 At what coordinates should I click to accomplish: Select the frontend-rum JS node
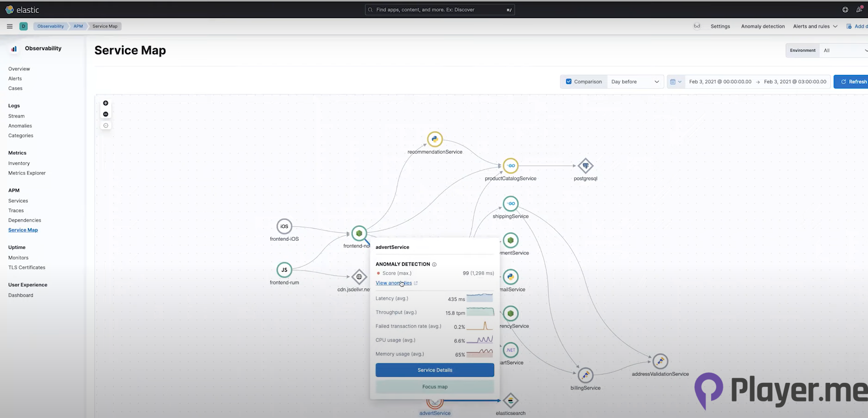(284, 270)
